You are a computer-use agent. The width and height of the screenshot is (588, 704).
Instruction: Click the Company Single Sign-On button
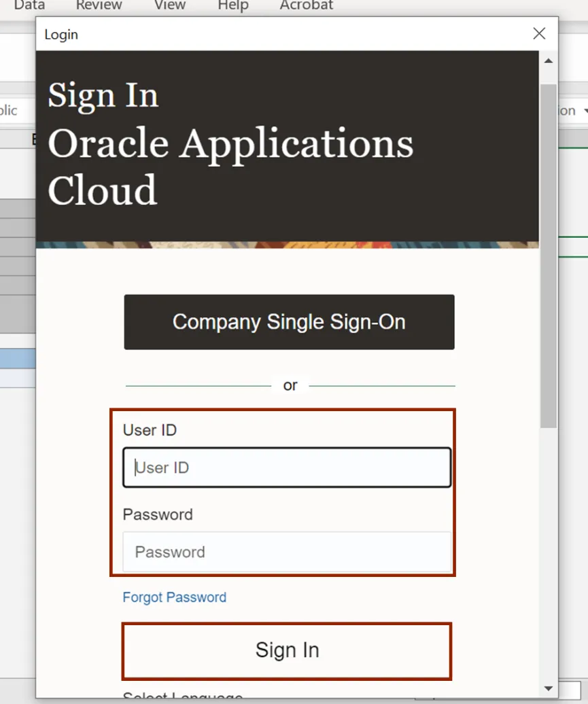(290, 322)
